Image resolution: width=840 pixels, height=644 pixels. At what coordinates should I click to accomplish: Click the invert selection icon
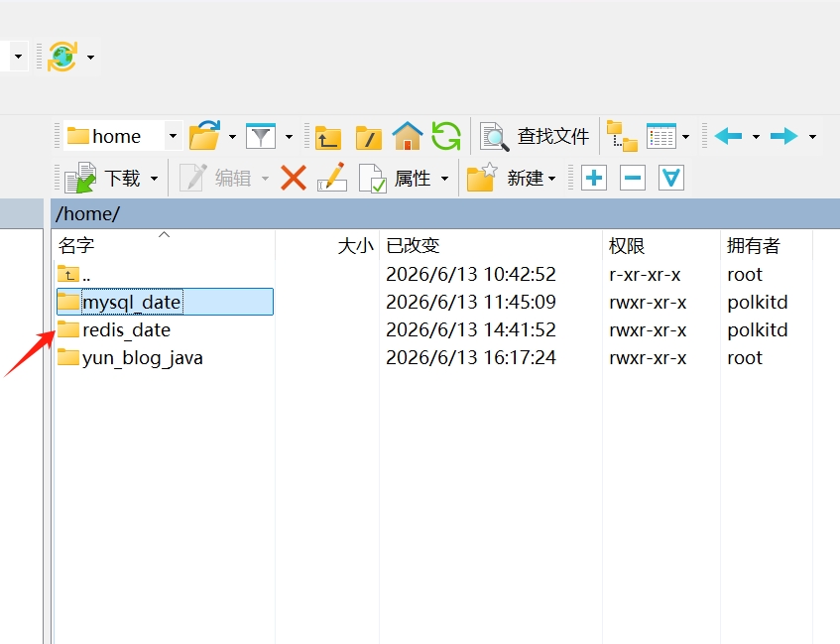[x=671, y=178]
